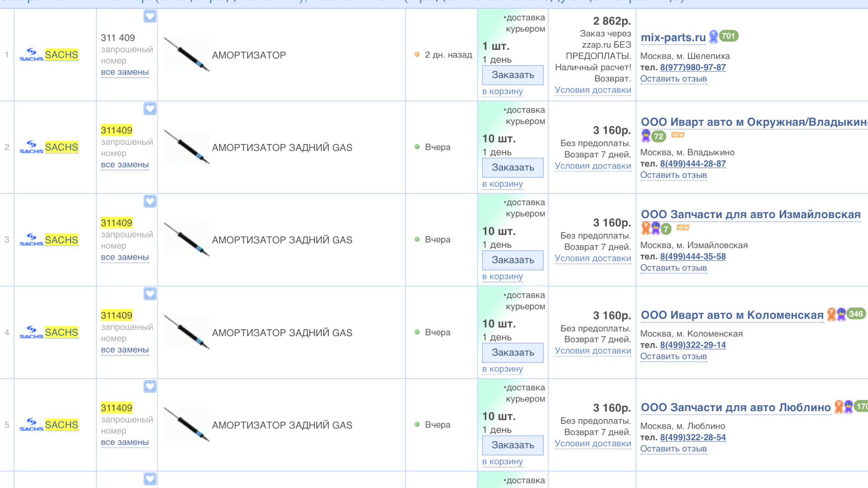The width and height of the screenshot is (868, 488).
Task: Click the favorite heart icon in row 5
Action: [x=150, y=386]
